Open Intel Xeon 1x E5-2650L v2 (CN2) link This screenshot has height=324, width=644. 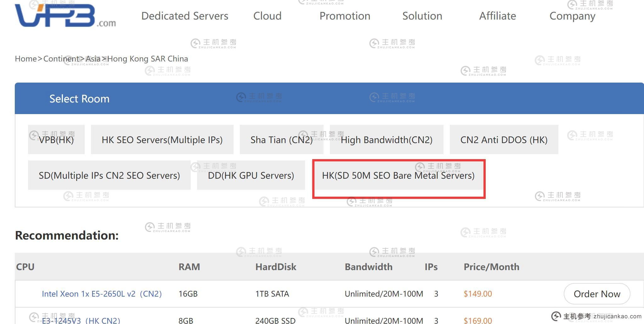pos(102,294)
